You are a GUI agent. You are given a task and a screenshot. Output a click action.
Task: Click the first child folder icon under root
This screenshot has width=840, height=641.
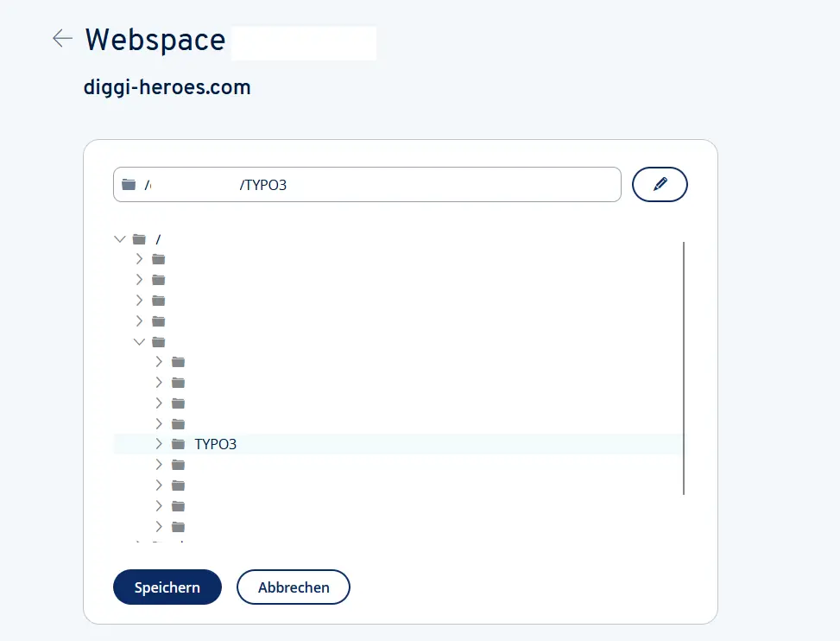[158, 259]
